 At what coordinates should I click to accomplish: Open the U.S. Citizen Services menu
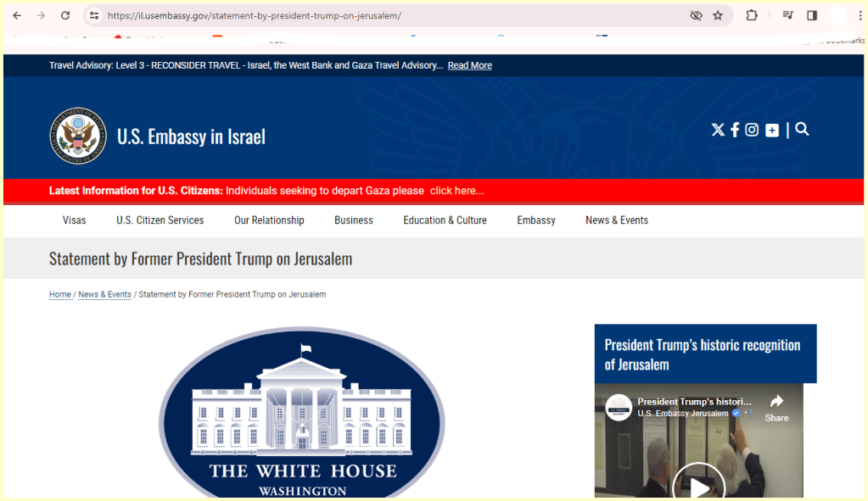pyautogui.click(x=160, y=220)
